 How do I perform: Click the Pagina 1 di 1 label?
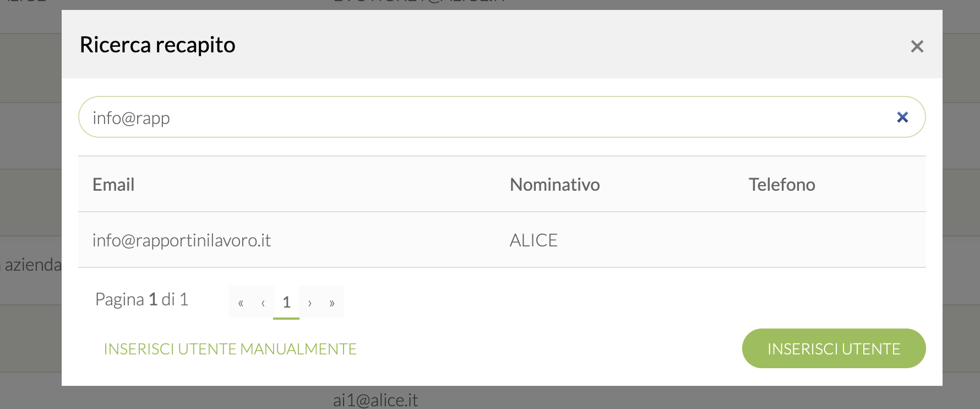click(x=141, y=299)
